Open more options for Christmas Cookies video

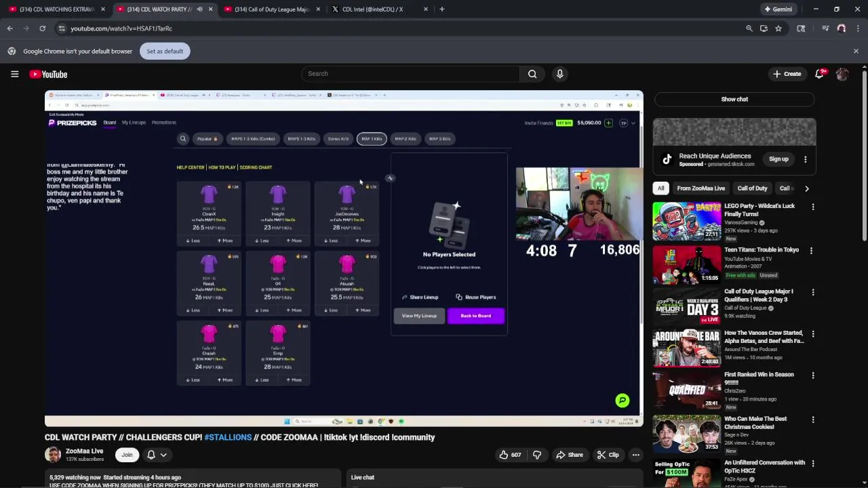point(812,420)
